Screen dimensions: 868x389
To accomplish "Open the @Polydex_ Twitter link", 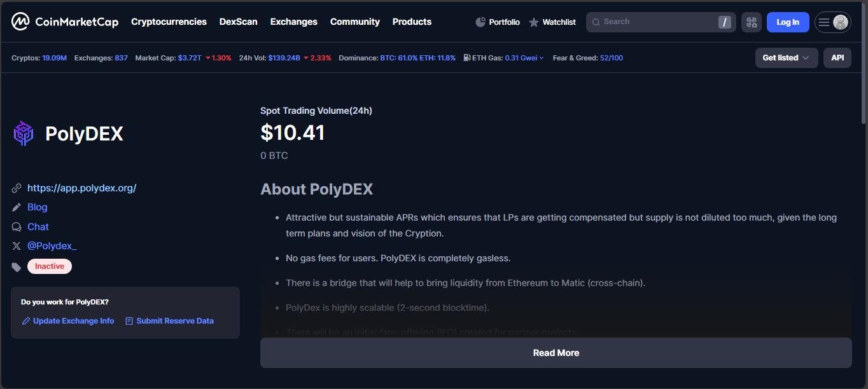I will pos(52,246).
